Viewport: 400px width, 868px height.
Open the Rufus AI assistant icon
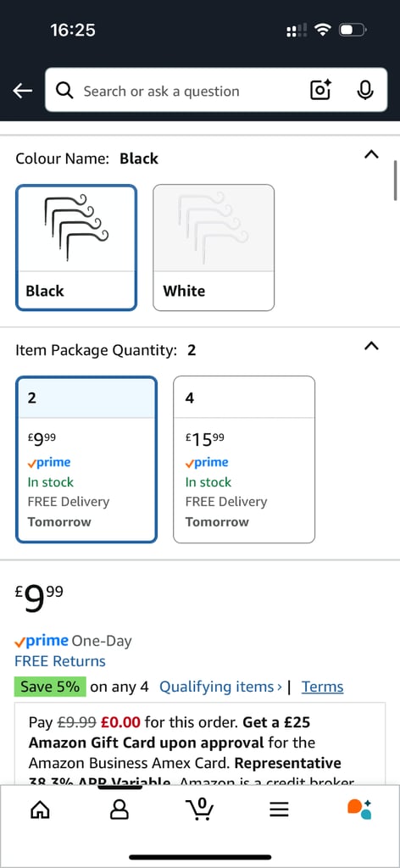pyautogui.click(x=359, y=809)
